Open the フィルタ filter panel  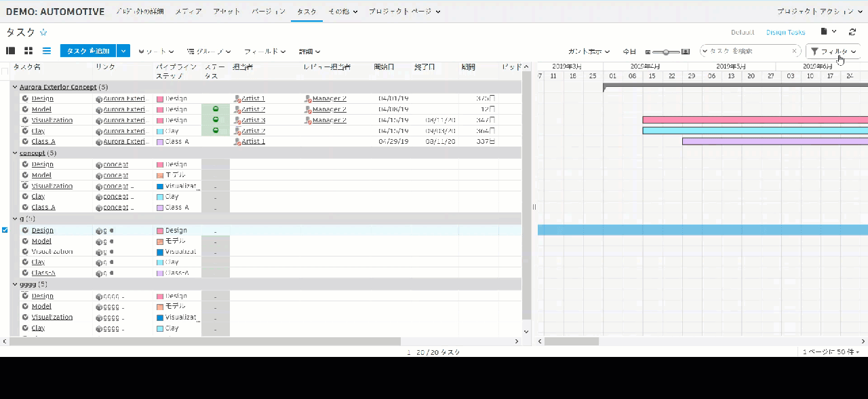833,52
